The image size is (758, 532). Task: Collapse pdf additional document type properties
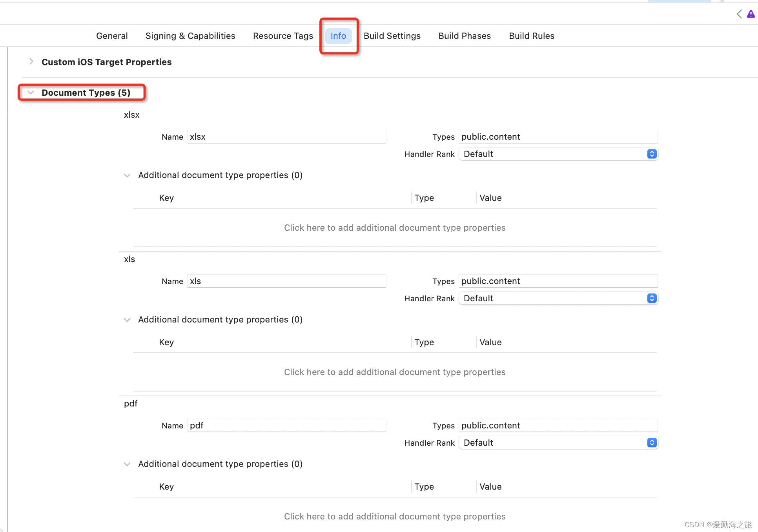coord(127,464)
